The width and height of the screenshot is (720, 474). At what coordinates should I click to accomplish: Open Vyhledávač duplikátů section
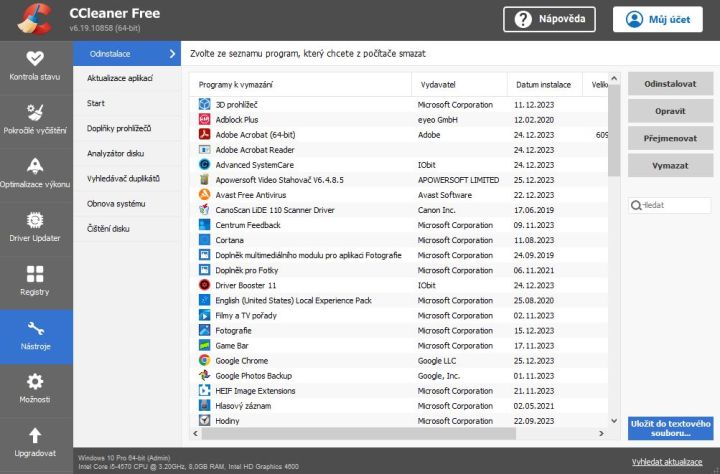pos(127,179)
